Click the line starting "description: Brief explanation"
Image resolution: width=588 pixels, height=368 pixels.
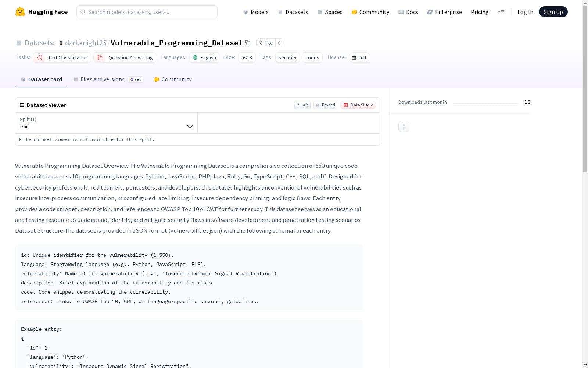(x=118, y=283)
